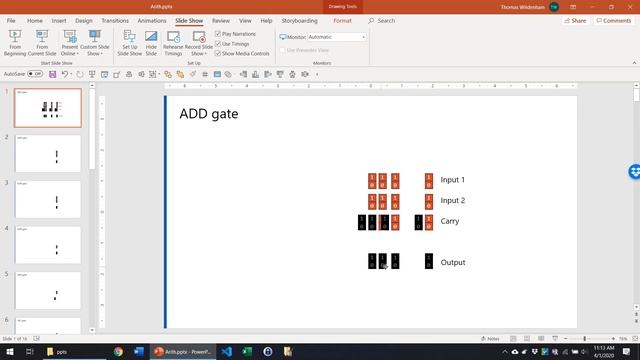Toggle the Notes pane button

(x=490, y=338)
